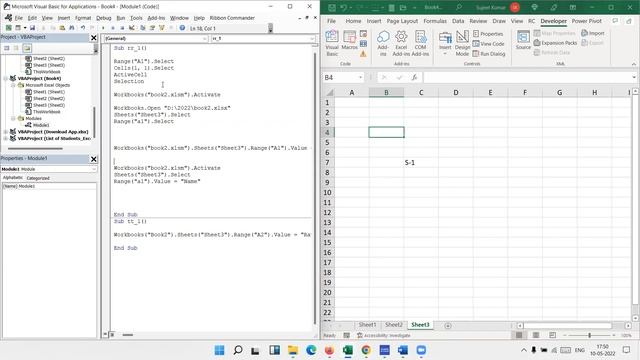Switch to Normal view in Excel status bar
Image resolution: width=640 pixels, height=360 pixels.
(519, 335)
